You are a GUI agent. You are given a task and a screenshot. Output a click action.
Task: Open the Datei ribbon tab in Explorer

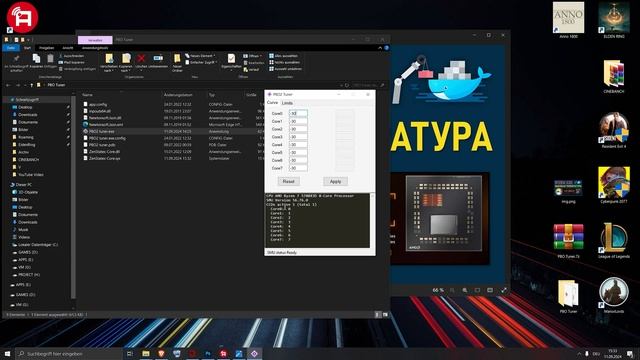click(x=11, y=48)
